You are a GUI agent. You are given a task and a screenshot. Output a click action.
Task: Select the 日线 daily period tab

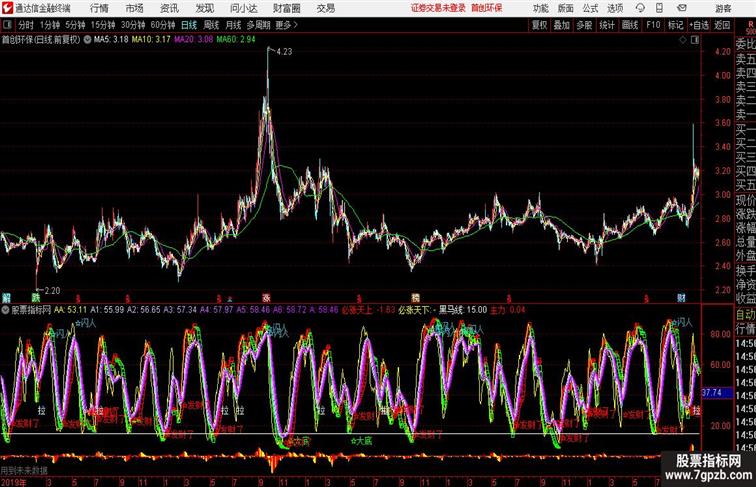[x=189, y=25]
